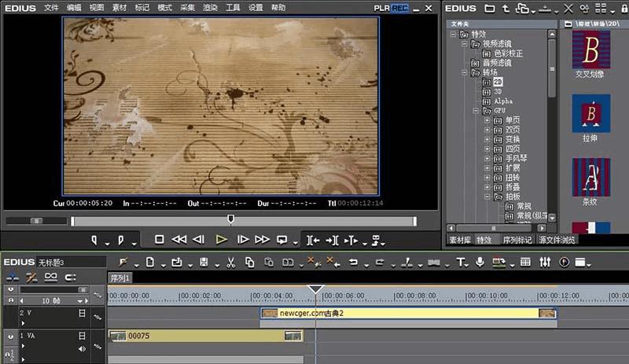Open the 文件 menu in the menu bar
The image size is (629, 364).
coord(51,7)
